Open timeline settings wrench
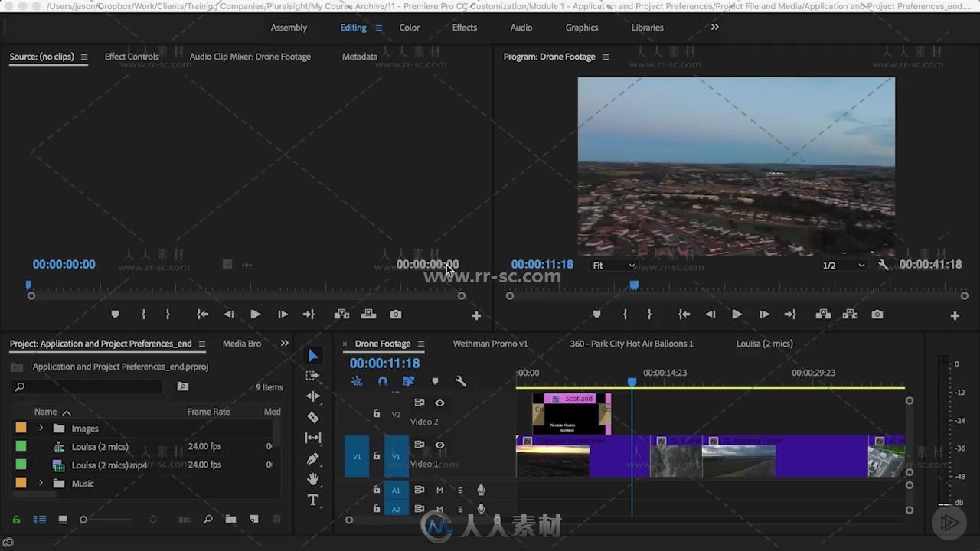980x551 pixels. [461, 381]
